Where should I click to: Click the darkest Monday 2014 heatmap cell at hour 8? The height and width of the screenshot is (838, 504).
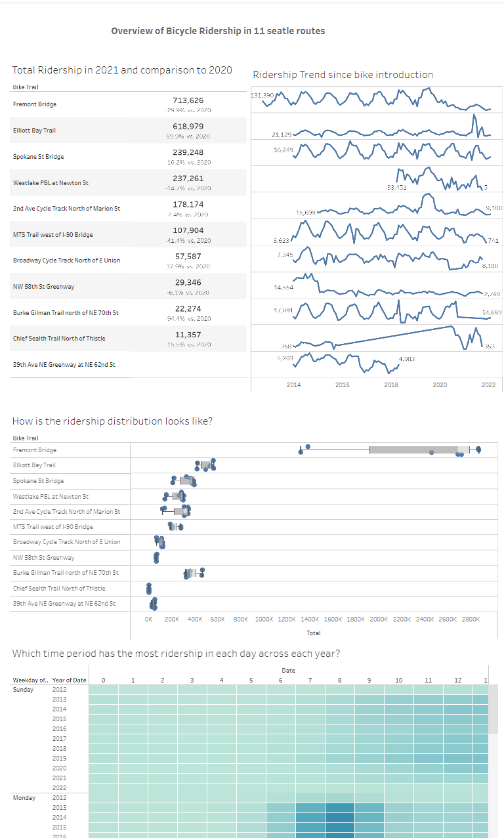point(340,818)
